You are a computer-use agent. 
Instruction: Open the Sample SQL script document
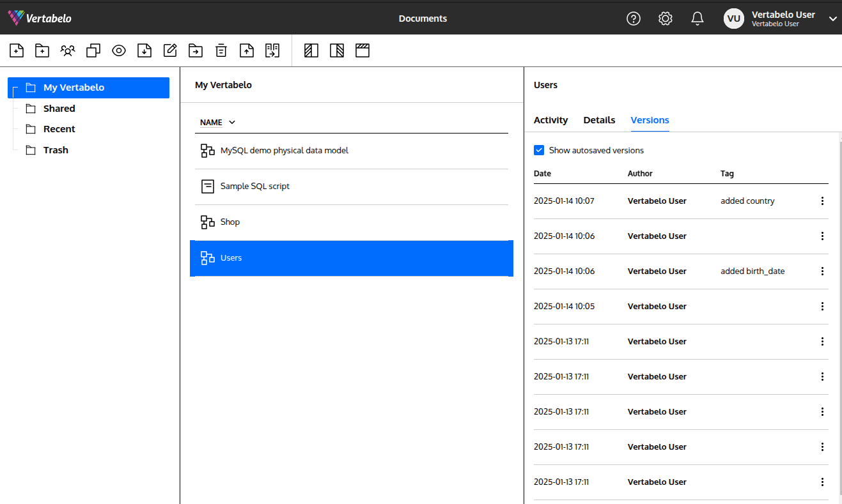click(x=254, y=187)
